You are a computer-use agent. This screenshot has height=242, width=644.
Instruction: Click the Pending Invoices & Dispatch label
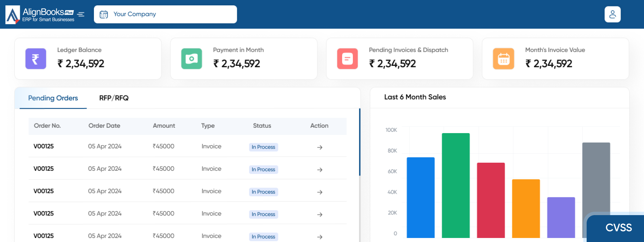point(409,50)
